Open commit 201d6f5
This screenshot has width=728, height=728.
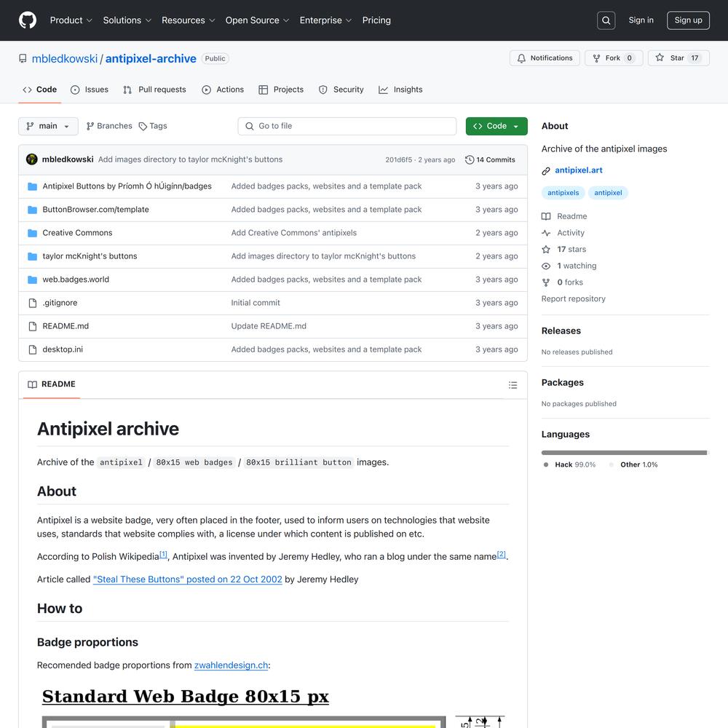pos(398,159)
